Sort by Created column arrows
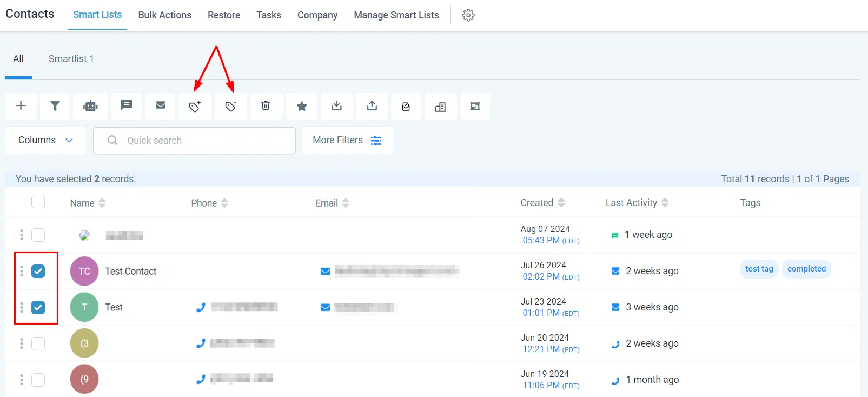The height and width of the screenshot is (397, 868). pos(561,203)
